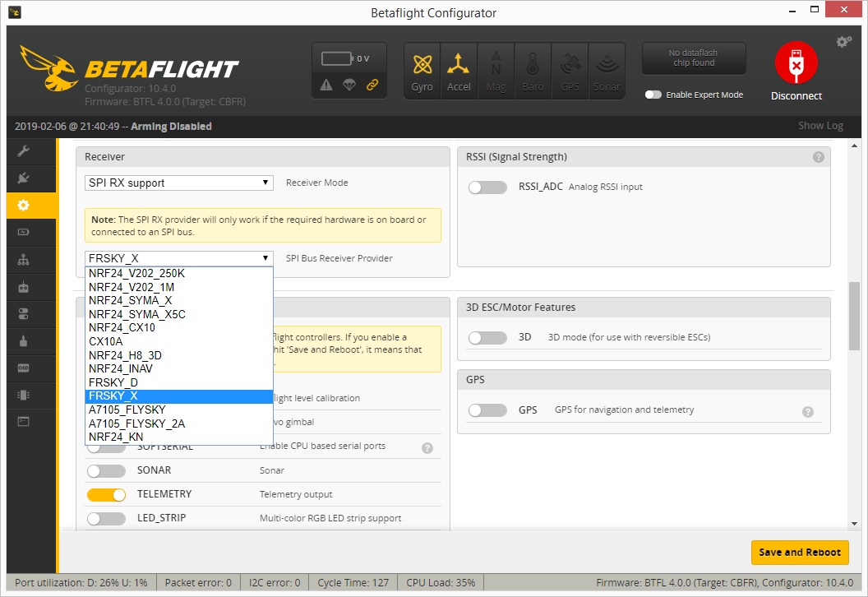Enable the 3D mode switch
Viewport: 868px width, 597px height.
pyautogui.click(x=487, y=337)
